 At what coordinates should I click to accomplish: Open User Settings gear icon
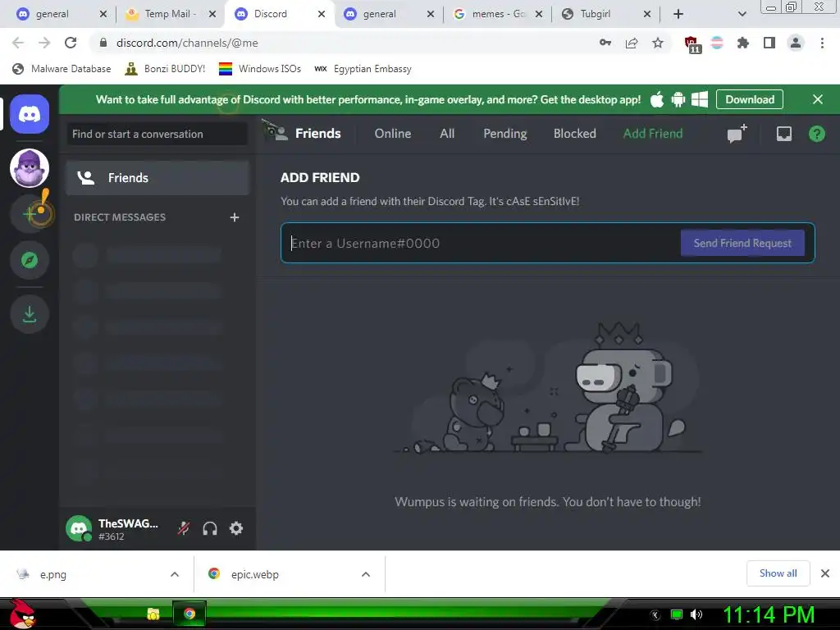(236, 528)
